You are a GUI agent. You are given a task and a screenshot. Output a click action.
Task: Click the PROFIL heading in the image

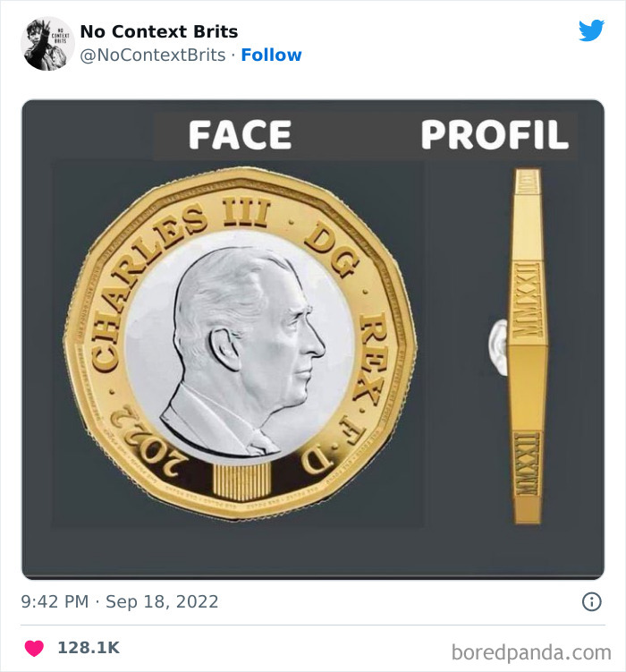[495, 134]
